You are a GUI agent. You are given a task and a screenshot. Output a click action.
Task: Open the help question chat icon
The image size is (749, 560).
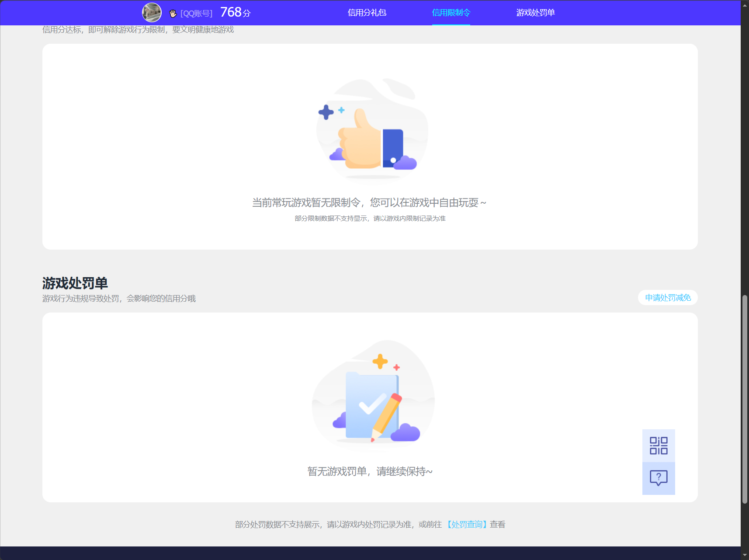click(x=659, y=478)
